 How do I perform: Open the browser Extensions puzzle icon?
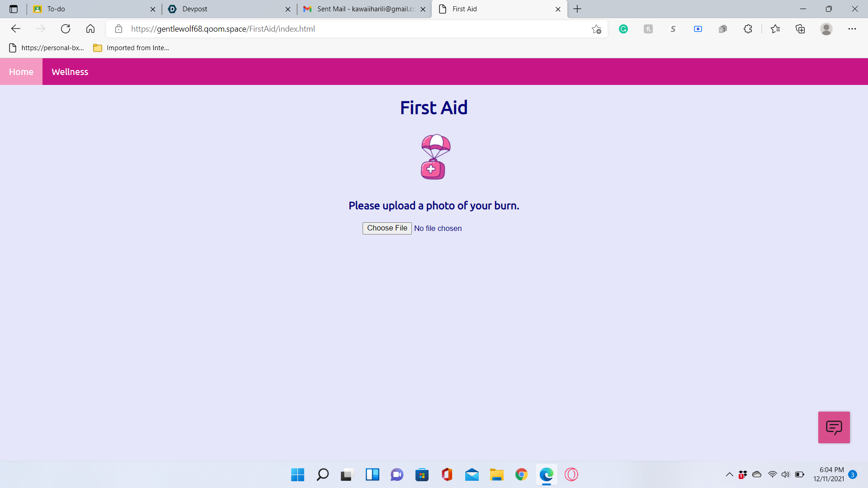point(748,29)
